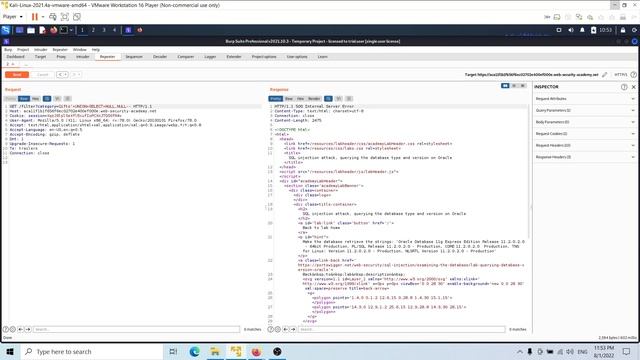Screen dimensions: 640x360
Task: Click the response search input field
Action: [x=402, y=329]
